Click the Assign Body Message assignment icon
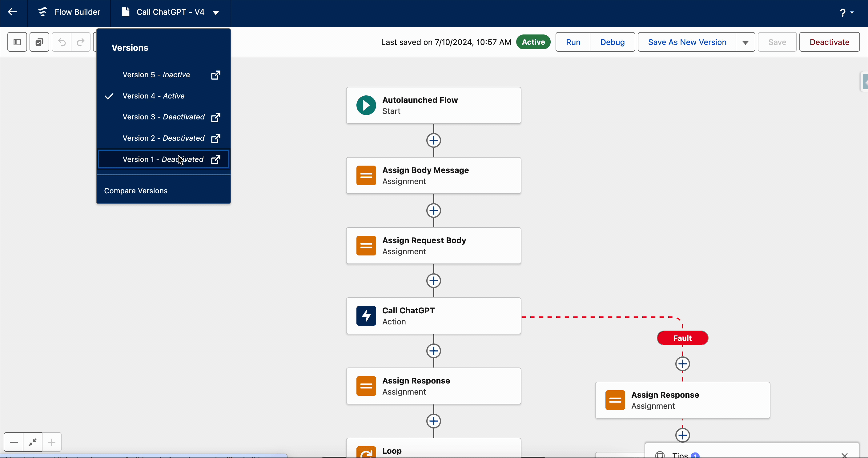868x458 pixels. [x=366, y=175]
